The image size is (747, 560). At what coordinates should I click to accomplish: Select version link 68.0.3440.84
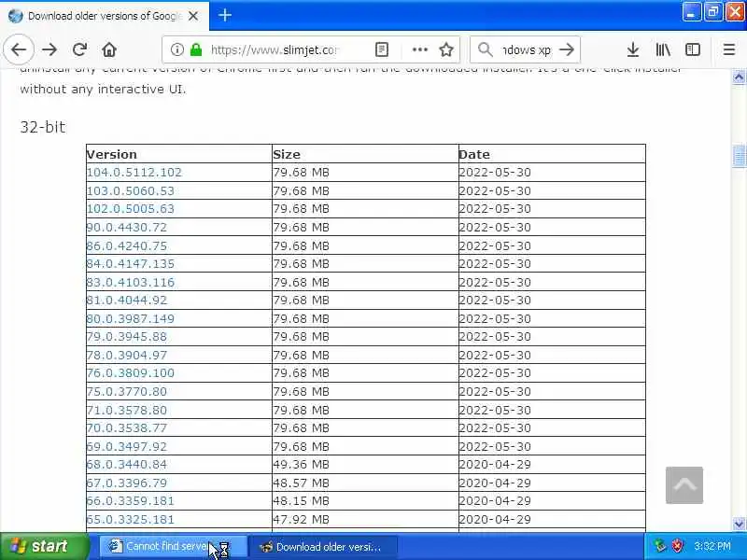coord(127,464)
